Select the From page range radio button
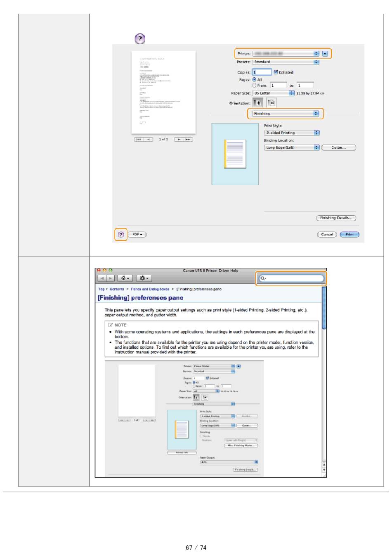 pos(254,85)
